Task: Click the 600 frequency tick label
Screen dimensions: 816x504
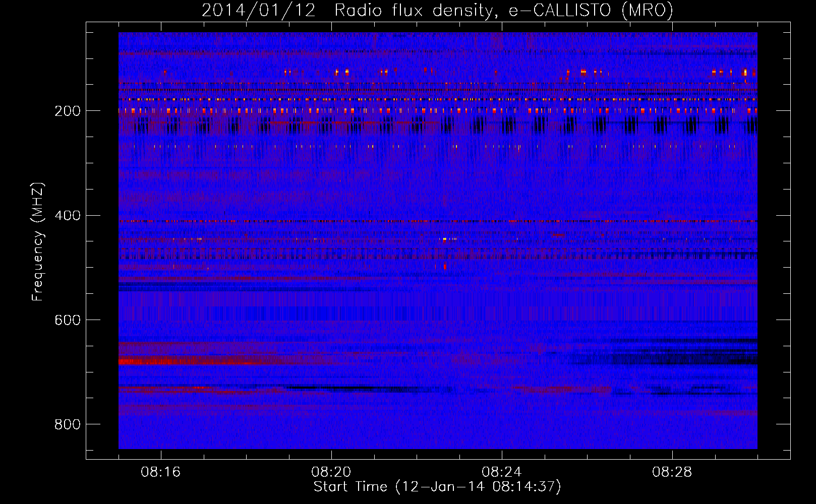Action: [67, 320]
